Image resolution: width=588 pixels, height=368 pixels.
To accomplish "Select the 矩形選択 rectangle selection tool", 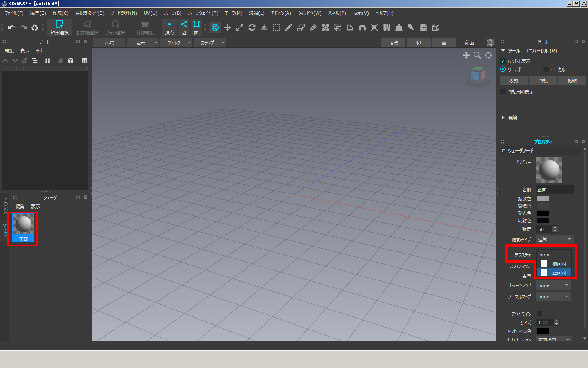I will click(60, 28).
